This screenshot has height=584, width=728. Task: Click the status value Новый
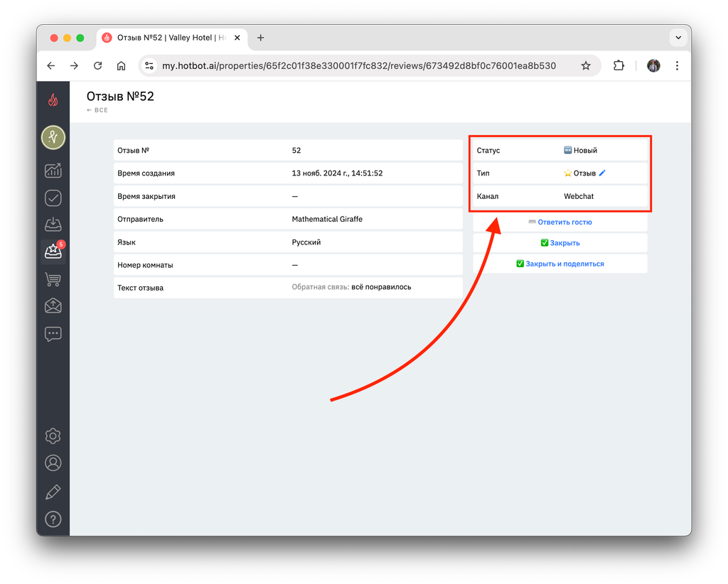[585, 151]
